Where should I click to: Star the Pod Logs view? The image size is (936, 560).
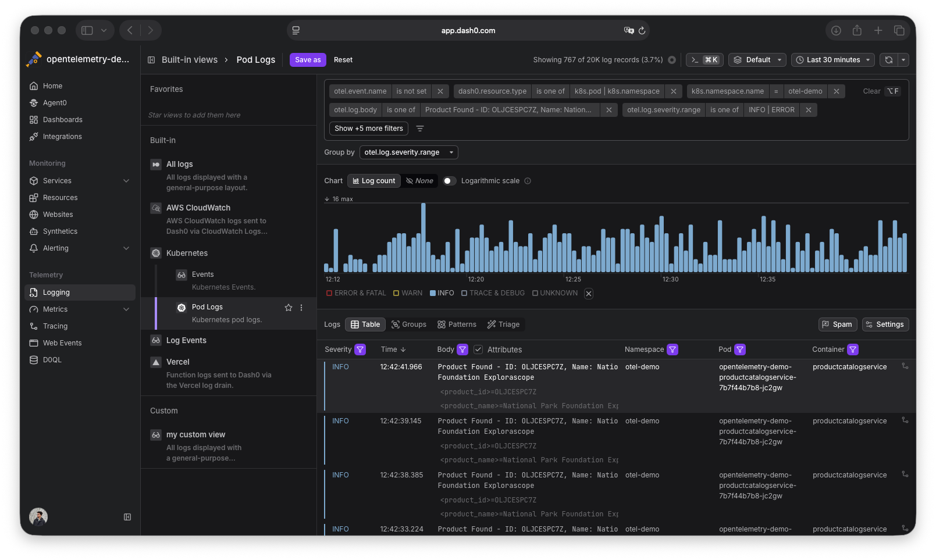point(288,308)
